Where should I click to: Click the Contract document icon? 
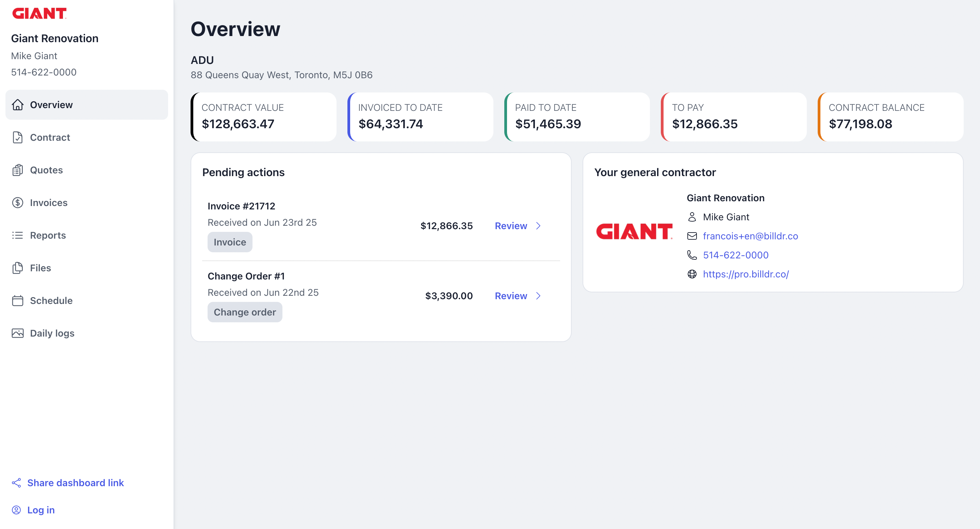[17, 137]
